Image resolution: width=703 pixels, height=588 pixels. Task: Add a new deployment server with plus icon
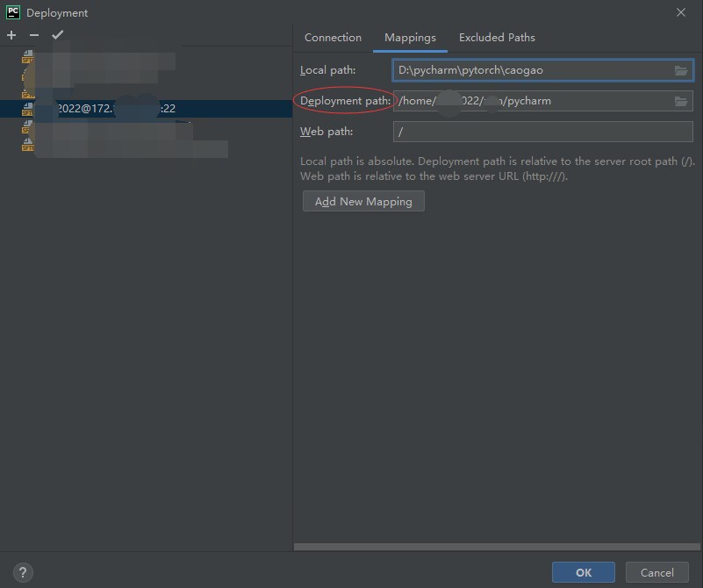tap(11, 35)
